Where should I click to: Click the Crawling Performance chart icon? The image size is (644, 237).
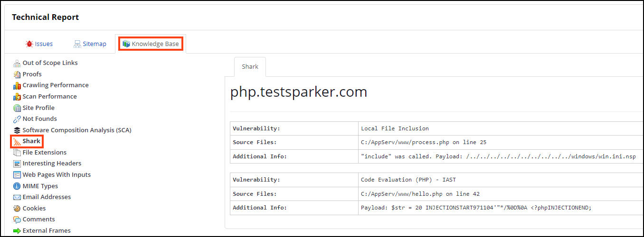pyautogui.click(x=17, y=85)
